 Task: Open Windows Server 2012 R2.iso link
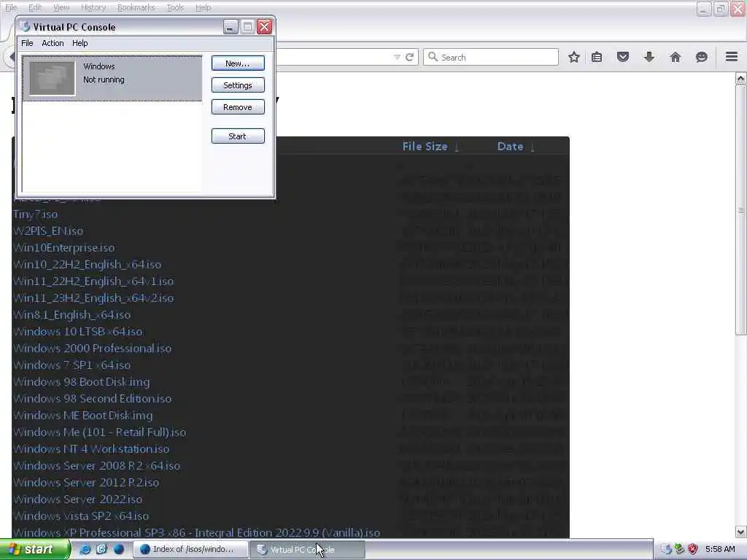click(86, 483)
